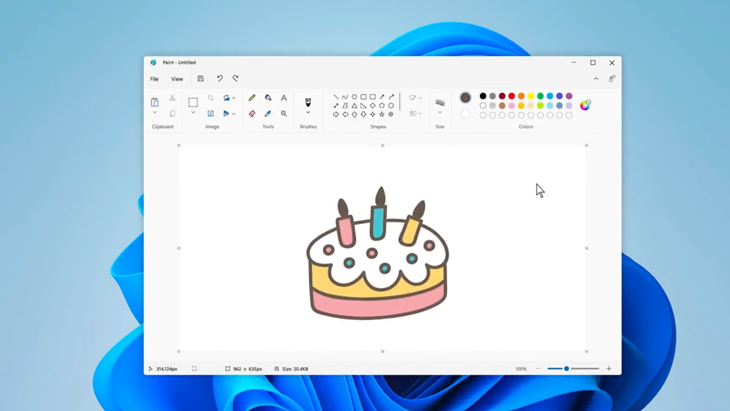Redo the last action
This screenshot has height=411, width=730.
pos(236,79)
